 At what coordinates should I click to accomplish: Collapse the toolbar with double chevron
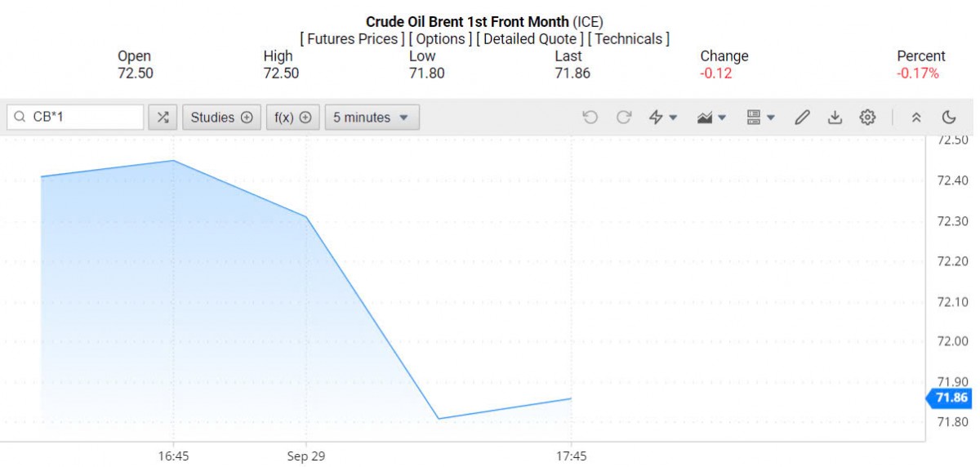click(x=916, y=118)
